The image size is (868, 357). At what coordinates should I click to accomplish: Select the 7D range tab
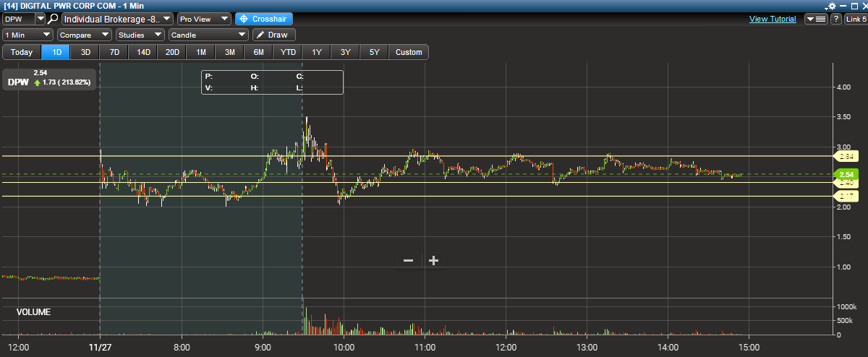114,52
